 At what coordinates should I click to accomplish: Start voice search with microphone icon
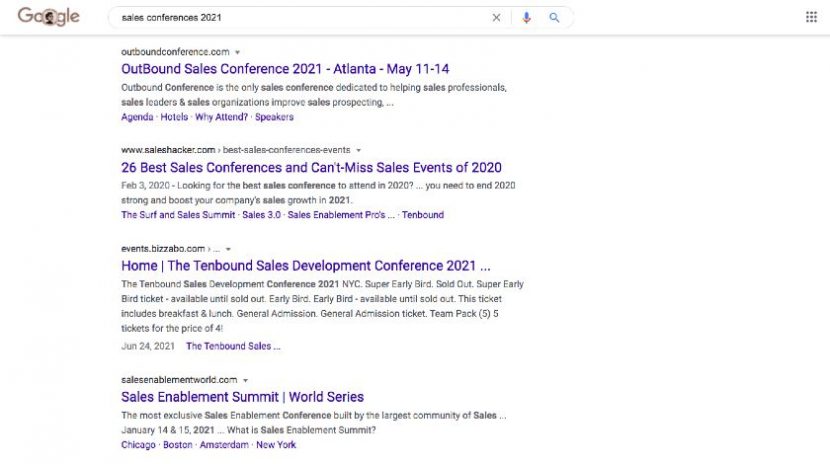pos(526,17)
